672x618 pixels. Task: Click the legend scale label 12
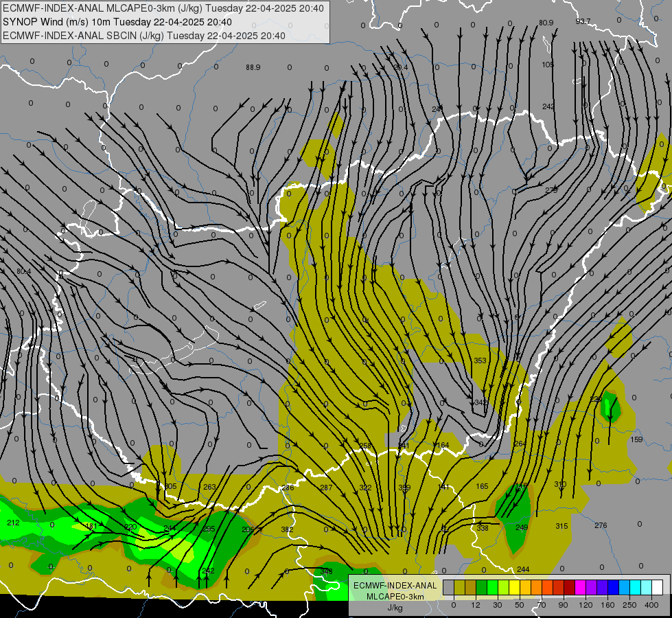coord(475,605)
